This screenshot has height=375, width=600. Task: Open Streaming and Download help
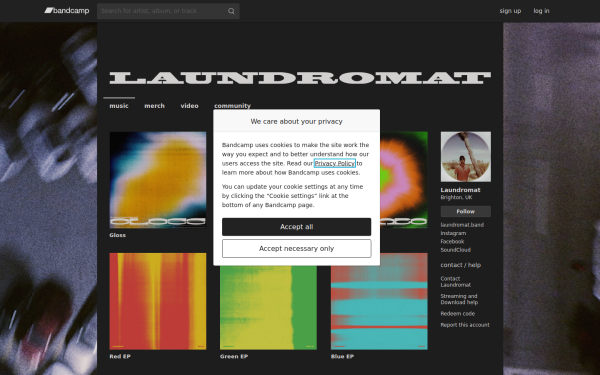click(x=459, y=299)
